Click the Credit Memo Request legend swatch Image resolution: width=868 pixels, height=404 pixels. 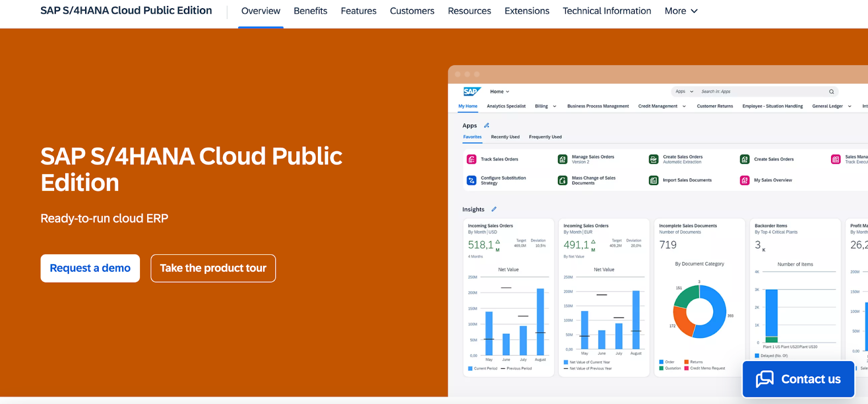pyautogui.click(x=686, y=368)
